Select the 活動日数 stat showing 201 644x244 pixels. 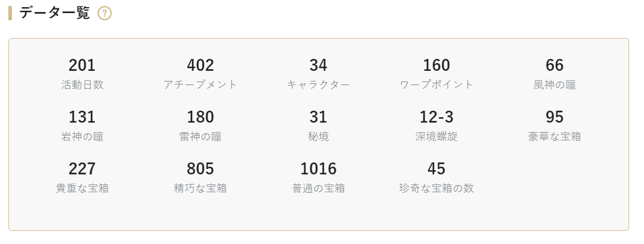(82, 74)
